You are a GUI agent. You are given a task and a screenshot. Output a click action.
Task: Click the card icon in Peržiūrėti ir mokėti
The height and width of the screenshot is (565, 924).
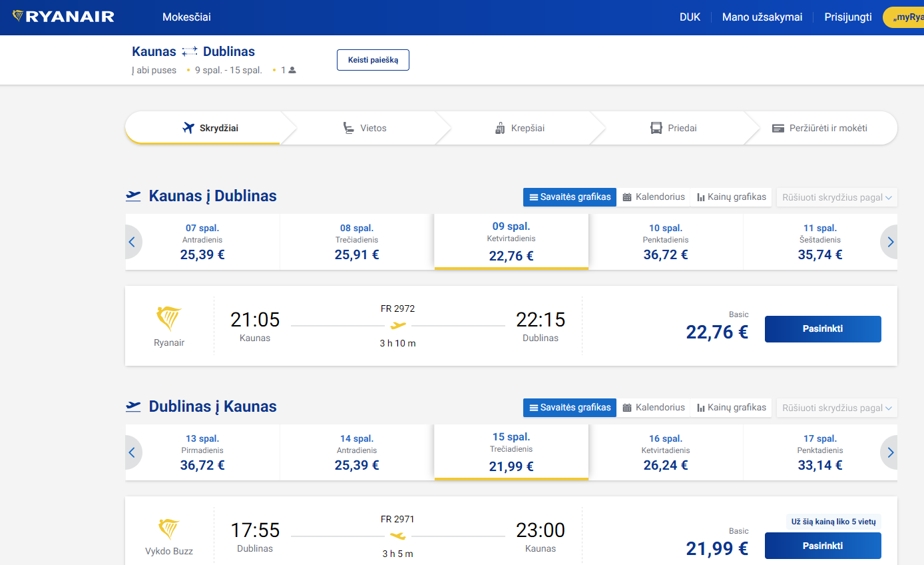pos(778,128)
